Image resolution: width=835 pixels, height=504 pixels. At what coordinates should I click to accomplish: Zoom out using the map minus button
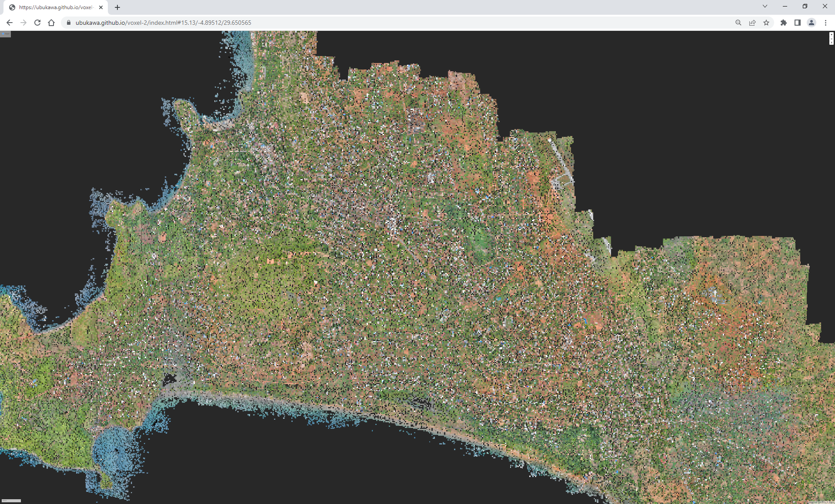point(832,39)
